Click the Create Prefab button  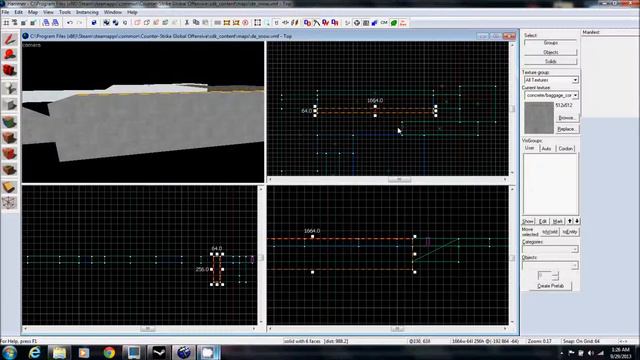coord(550,286)
